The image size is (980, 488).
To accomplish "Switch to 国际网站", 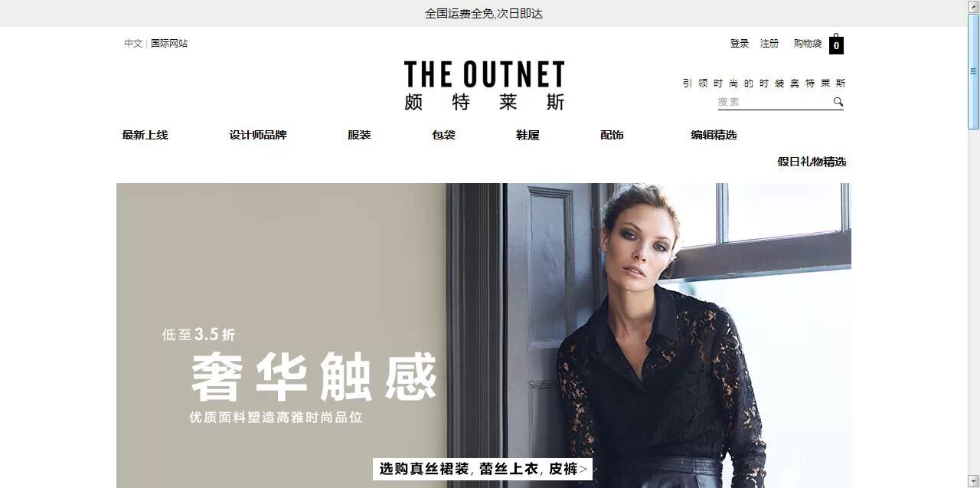I will pos(169,44).
